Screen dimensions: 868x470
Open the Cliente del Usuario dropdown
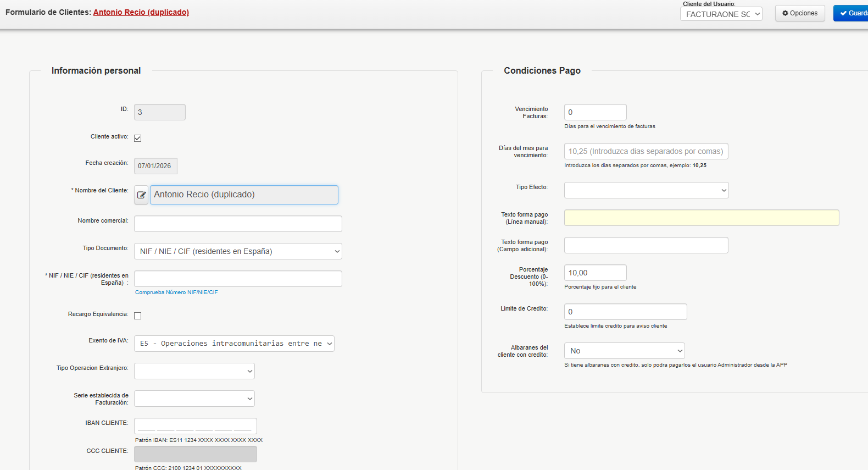coord(721,14)
